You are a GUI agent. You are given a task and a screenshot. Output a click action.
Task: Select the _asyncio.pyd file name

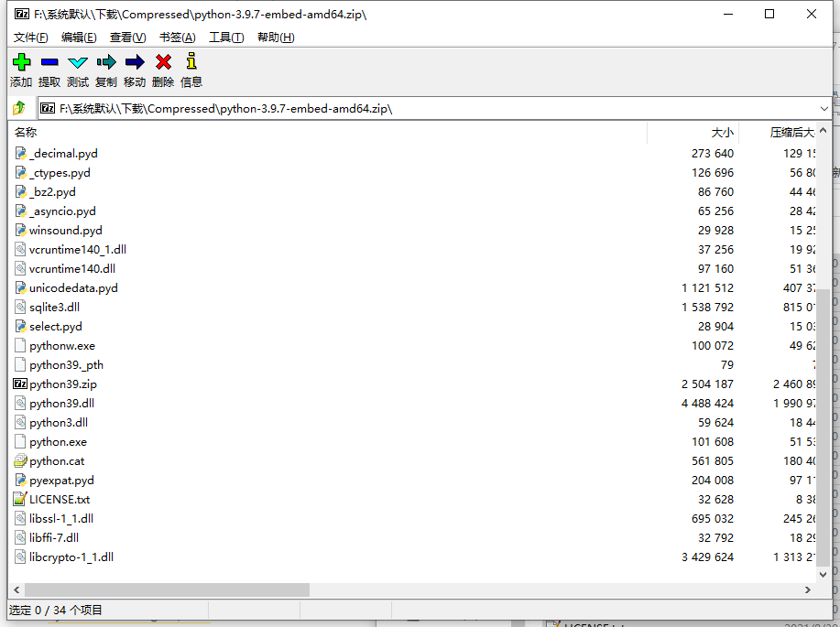click(62, 211)
